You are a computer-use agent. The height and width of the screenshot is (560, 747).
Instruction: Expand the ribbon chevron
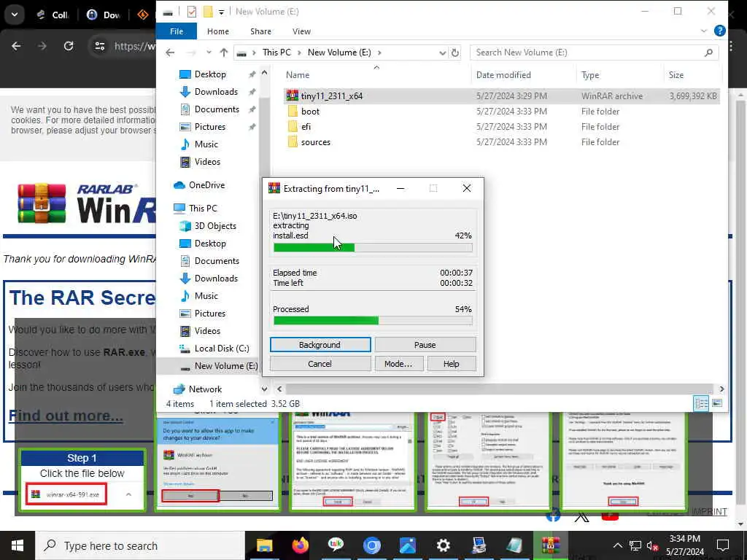coord(704,31)
